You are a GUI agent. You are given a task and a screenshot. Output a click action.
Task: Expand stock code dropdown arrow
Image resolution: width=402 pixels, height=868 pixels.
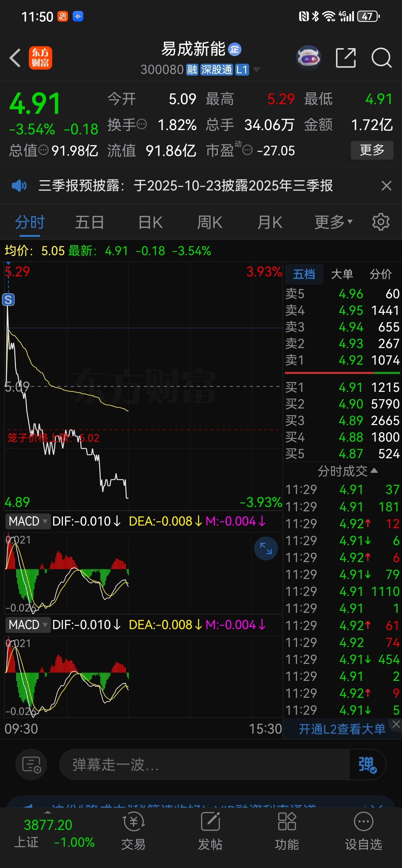point(256,70)
